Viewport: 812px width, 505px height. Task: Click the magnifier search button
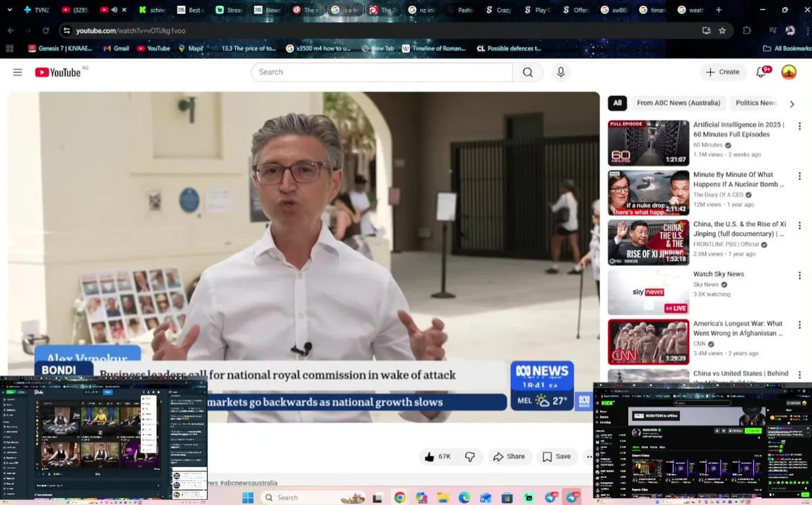point(528,72)
